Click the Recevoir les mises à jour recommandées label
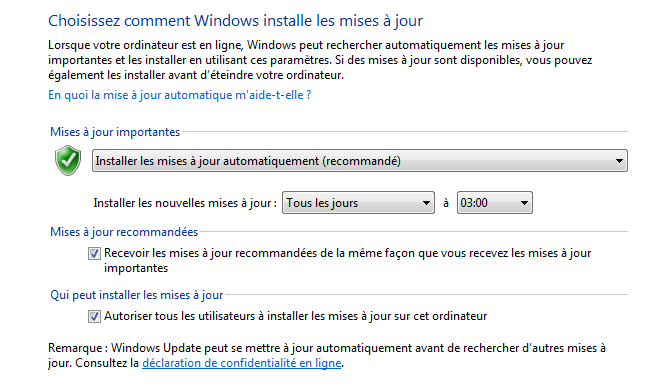The image size is (653, 389). point(347,260)
